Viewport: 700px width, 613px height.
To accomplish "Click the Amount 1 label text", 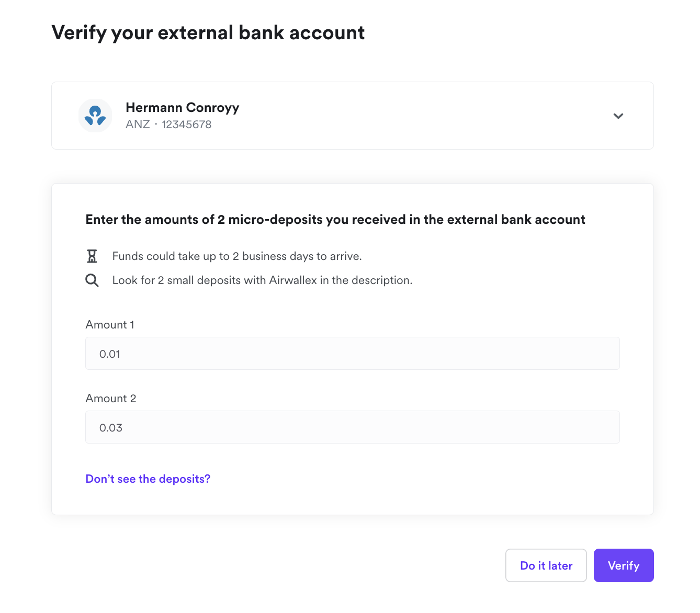I will (110, 325).
